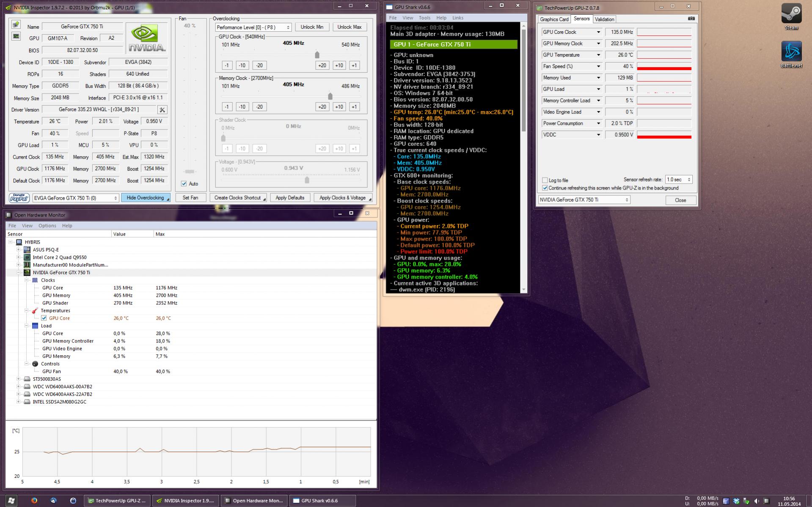Click the Temperatures thermometer icon
The image size is (812, 507).
[35, 310]
